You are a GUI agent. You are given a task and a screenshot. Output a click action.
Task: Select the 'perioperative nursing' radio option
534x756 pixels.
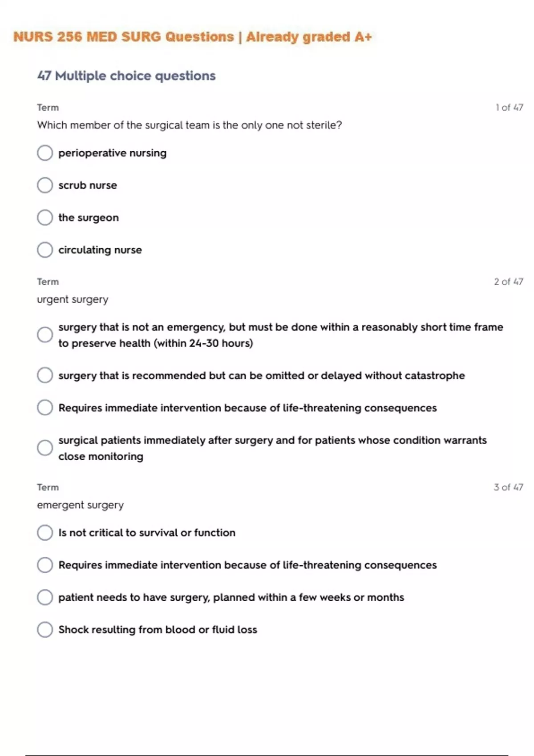pyautogui.click(x=45, y=153)
